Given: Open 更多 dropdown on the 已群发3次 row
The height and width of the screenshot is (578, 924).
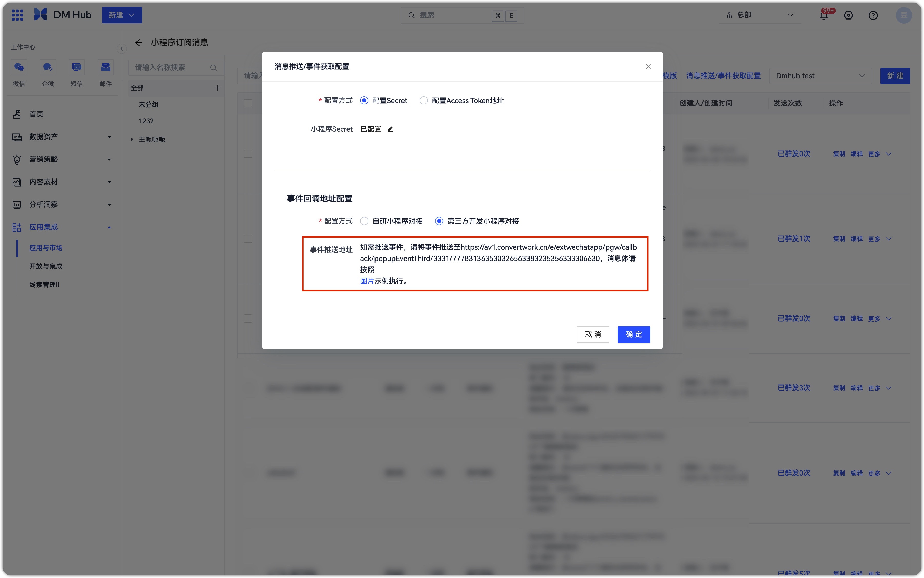Looking at the screenshot, I should pyautogui.click(x=880, y=388).
